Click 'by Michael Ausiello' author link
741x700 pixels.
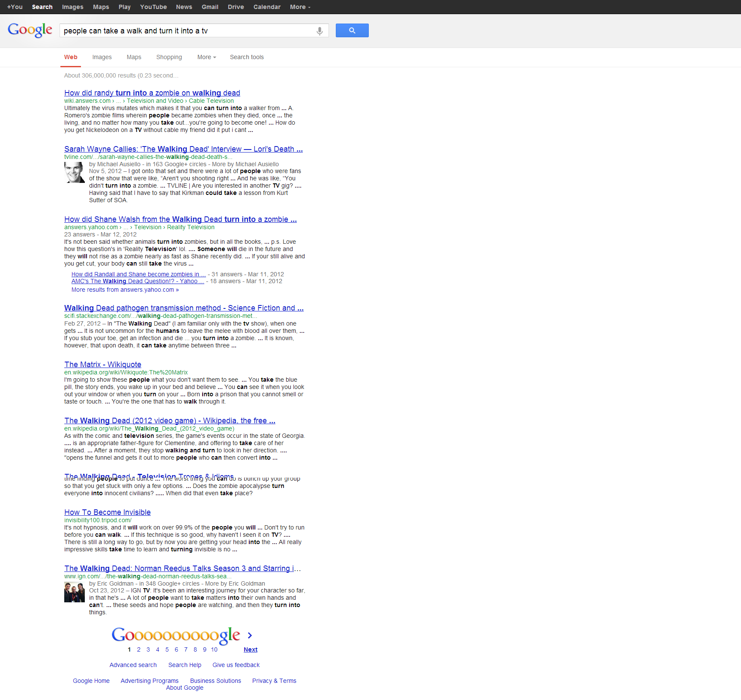pyautogui.click(x=115, y=164)
